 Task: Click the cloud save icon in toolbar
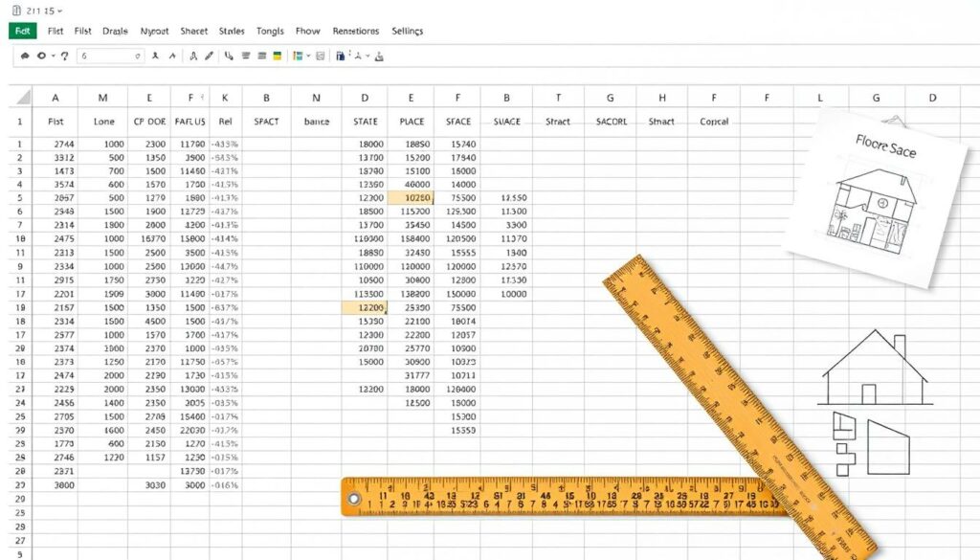coord(25,56)
